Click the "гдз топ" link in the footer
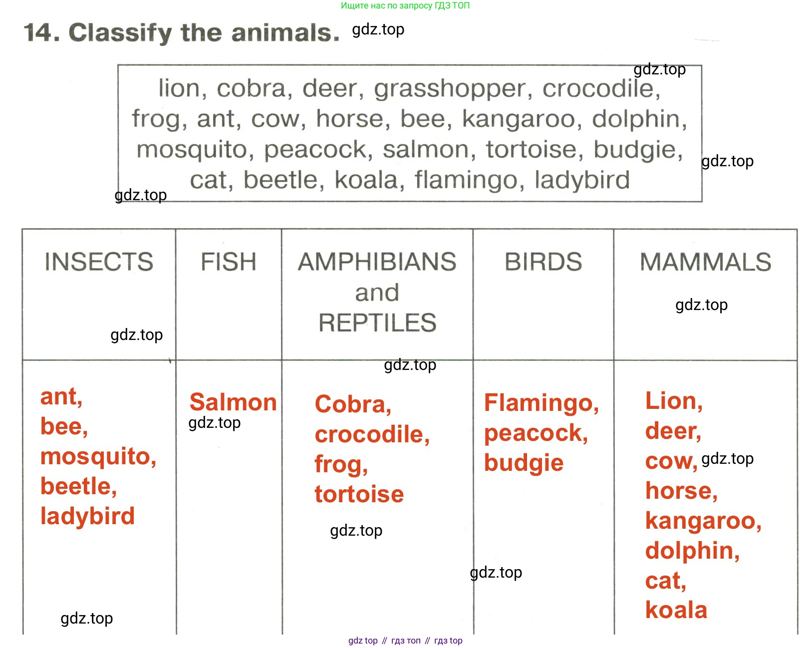 [x=406, y=641]
